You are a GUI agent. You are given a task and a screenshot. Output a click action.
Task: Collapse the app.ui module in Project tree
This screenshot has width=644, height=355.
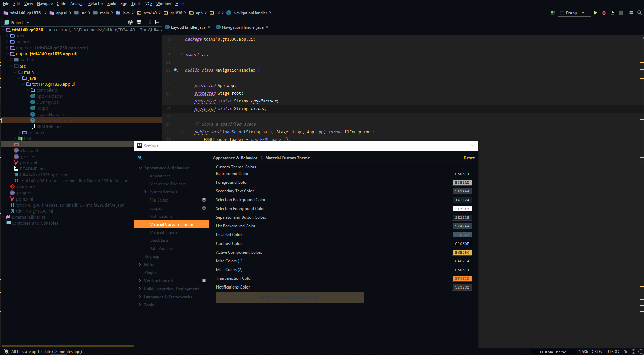point(7,54)
